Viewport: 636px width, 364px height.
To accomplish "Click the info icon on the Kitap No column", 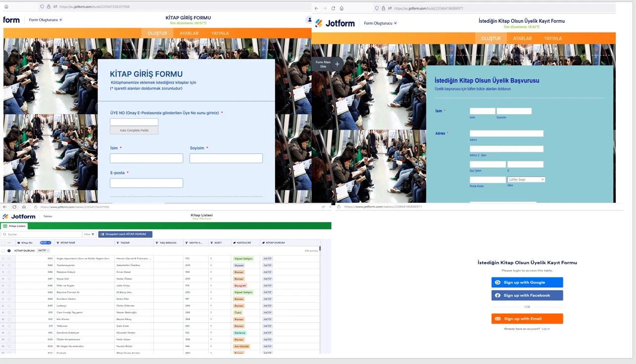I will click(18, 243).
